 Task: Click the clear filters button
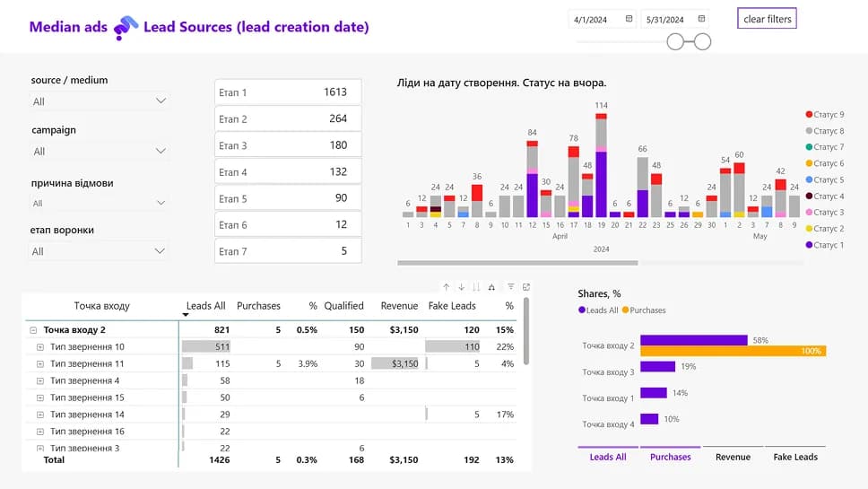(767, 19)
